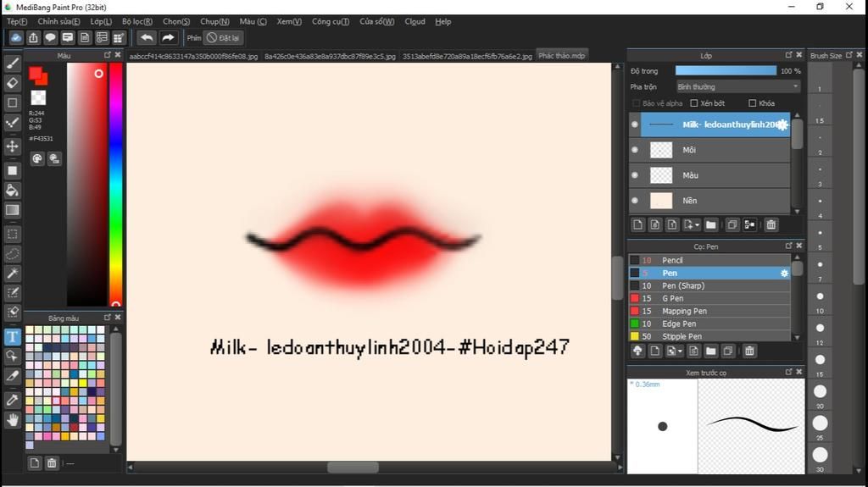This screenshot has width=868, height=487.
Task: Delete layer using the trash icon
Action: (x=771, y=224)
